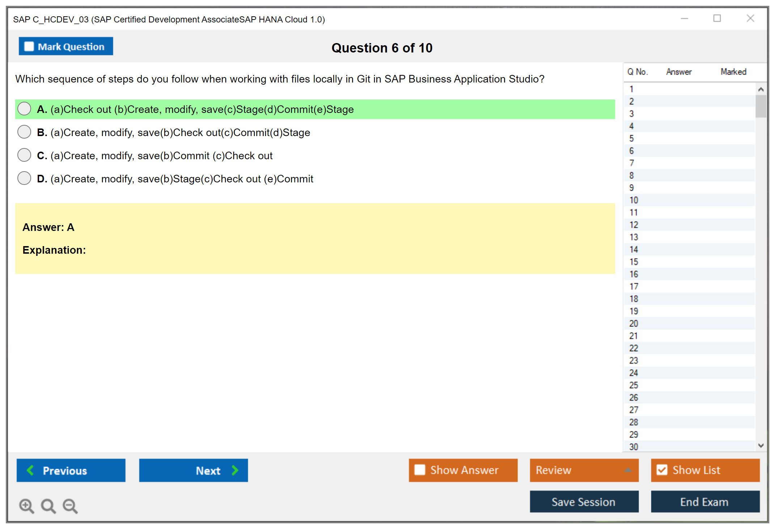Click the green left arrow on Previous
778x532 pixels.
pyautogui.click(x=30, y=470)
